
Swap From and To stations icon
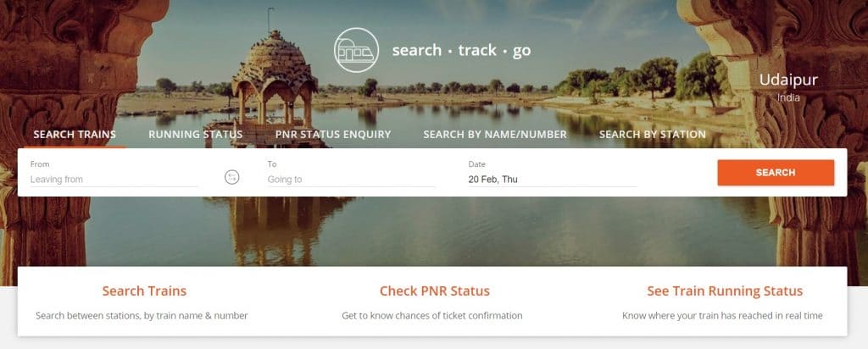(232, 177)
